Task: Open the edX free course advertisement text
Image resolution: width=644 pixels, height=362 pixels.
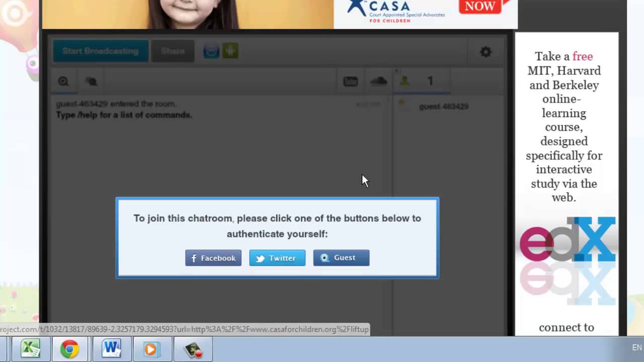Action: (564, 127)
